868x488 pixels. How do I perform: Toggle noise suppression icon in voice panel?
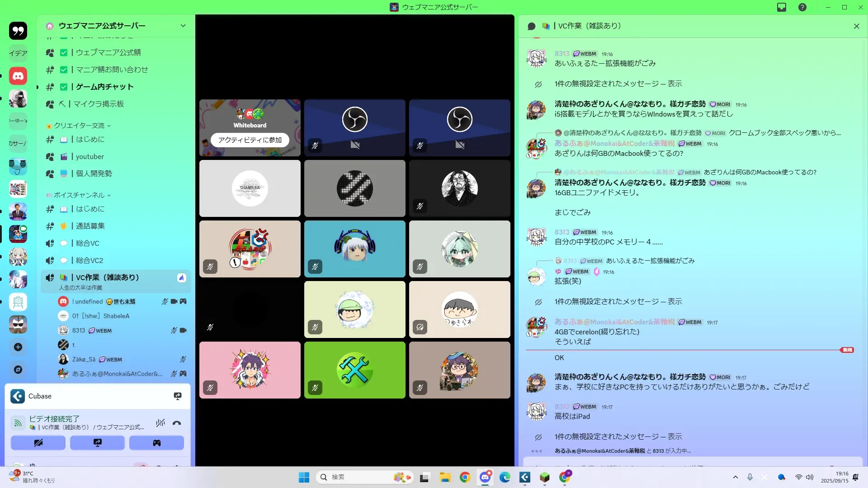[x=160, y=423]
